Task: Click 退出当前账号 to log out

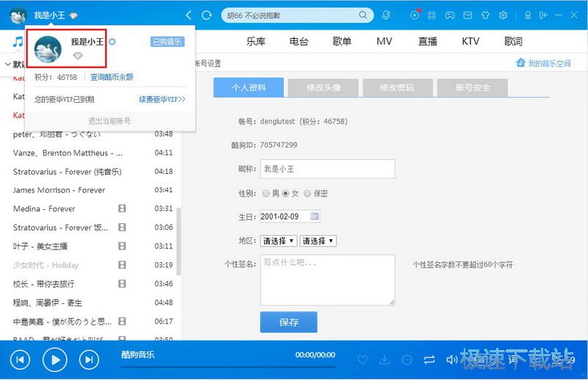Action: tap(110, 121)
